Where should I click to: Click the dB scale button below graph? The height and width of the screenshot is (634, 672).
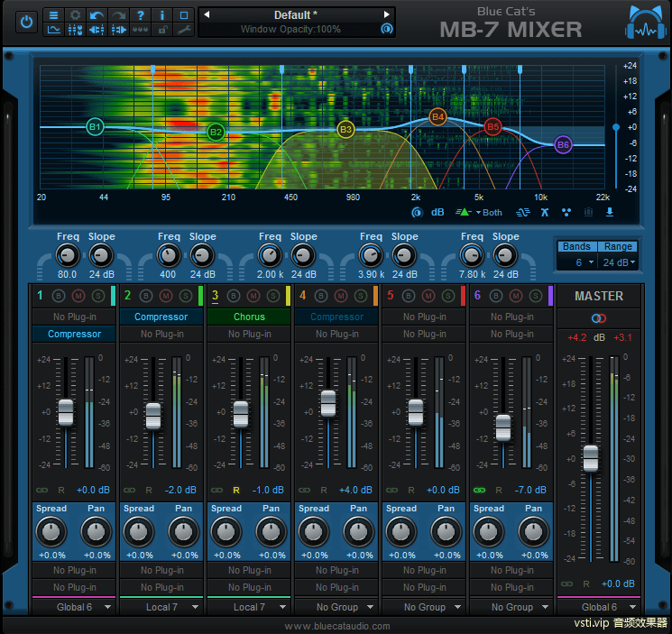click(437, 213)
